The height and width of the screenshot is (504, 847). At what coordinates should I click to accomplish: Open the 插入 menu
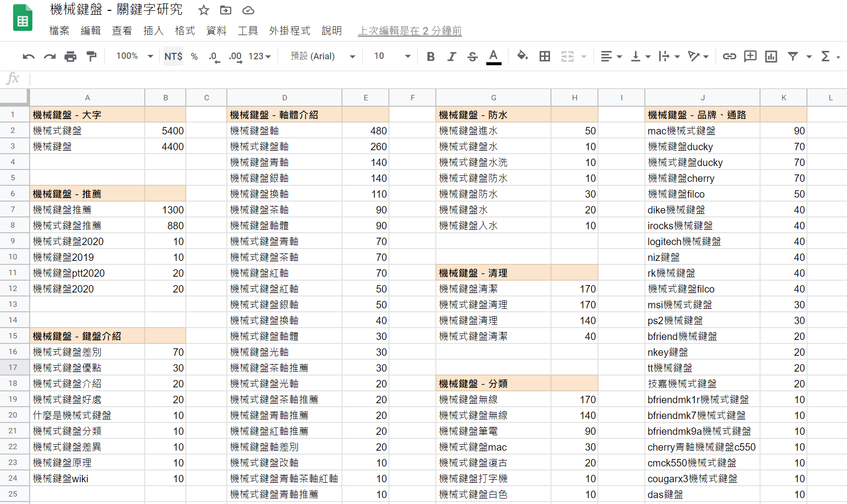[x=153, y=31]
